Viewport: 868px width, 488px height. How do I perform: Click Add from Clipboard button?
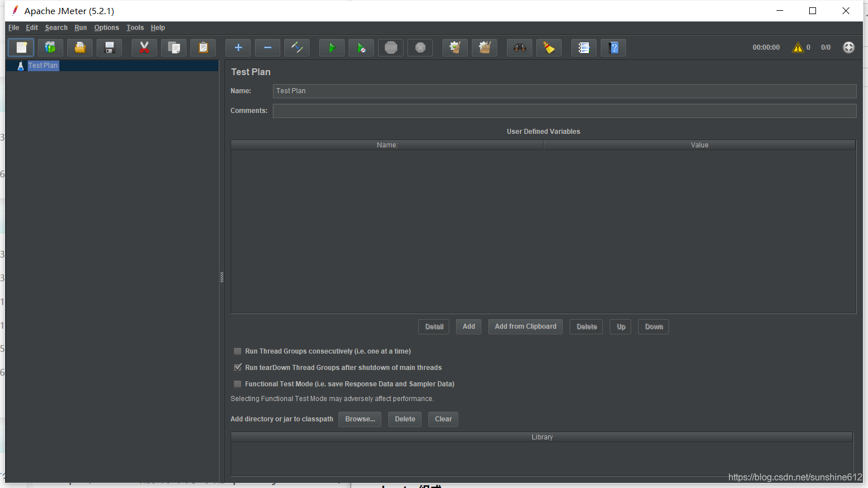pos(526,326)
